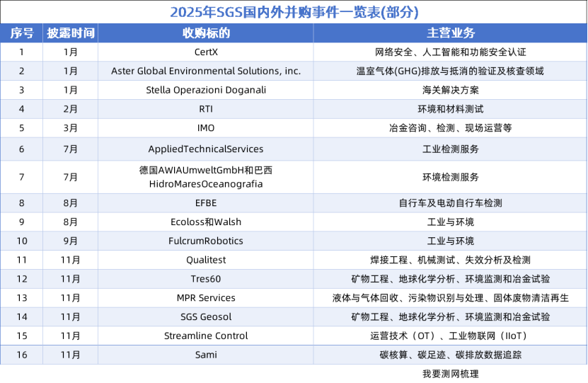Select the cell '网络安全、人工智能和功能安全认证'

click(x=450, y=52)
